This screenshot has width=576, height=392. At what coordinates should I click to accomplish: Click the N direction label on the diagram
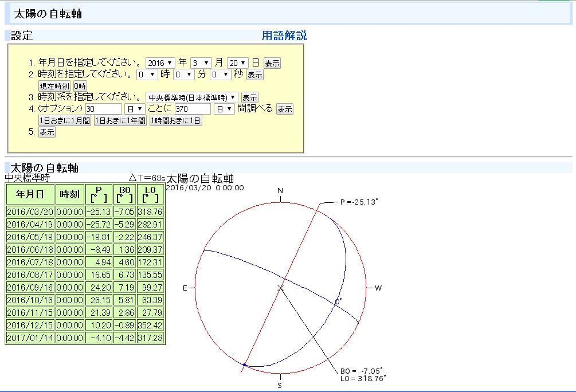tap(280, 191)
